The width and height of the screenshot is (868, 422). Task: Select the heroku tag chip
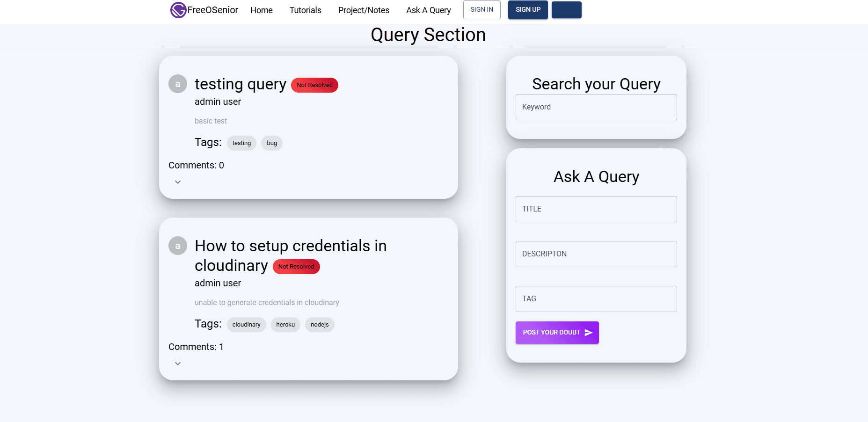(x=285, y=325)
